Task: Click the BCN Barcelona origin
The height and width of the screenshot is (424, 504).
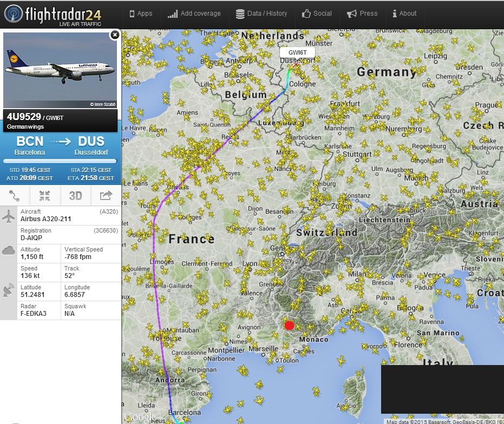Action: 30,145
